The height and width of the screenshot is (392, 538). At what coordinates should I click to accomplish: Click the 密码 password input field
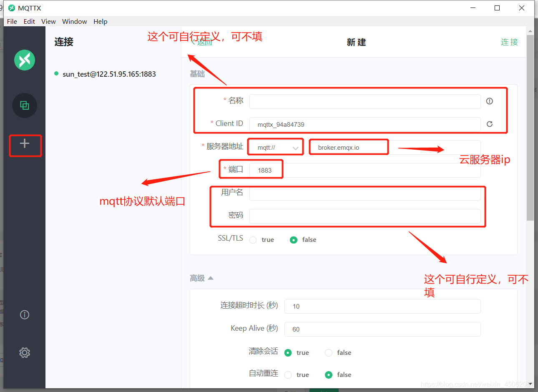pyautogui.click(x=365, y=216)
